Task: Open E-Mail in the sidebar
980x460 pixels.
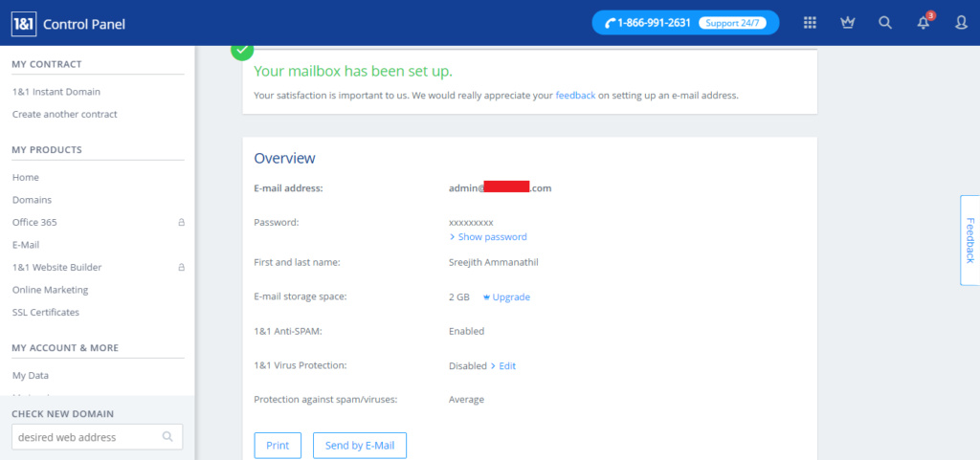Action: 26,245
